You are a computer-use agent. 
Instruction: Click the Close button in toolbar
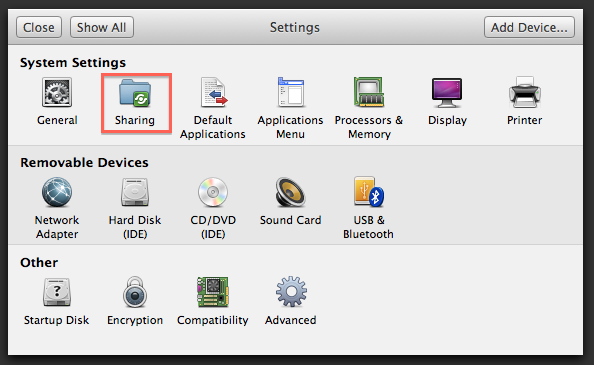click(39, 27)
